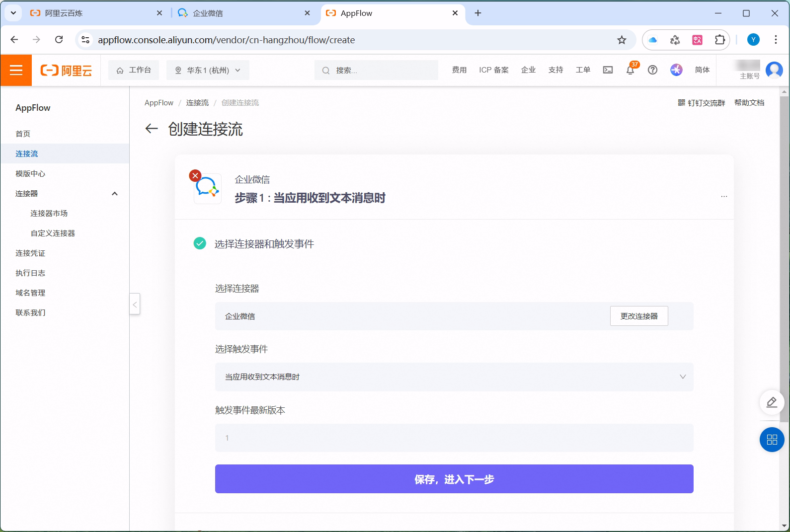Open 工单 in the top navigation
The height and width of the screenshot is (532, 790).
tap(583, 70)
